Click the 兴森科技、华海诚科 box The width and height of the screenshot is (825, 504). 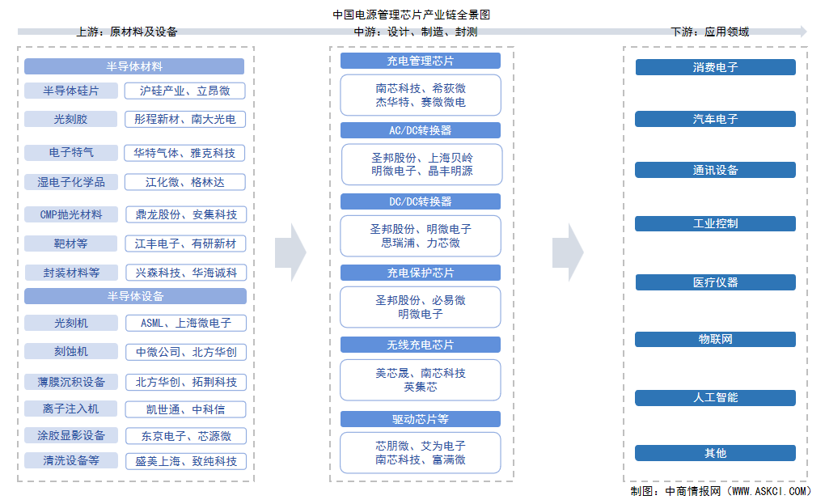(186, 273)
